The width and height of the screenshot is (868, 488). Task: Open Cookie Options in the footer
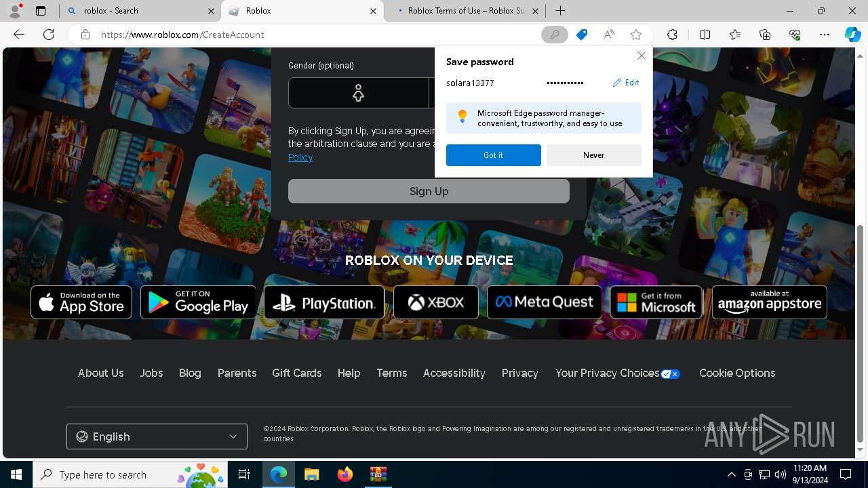pyautogui.click(x=737, y=373)
